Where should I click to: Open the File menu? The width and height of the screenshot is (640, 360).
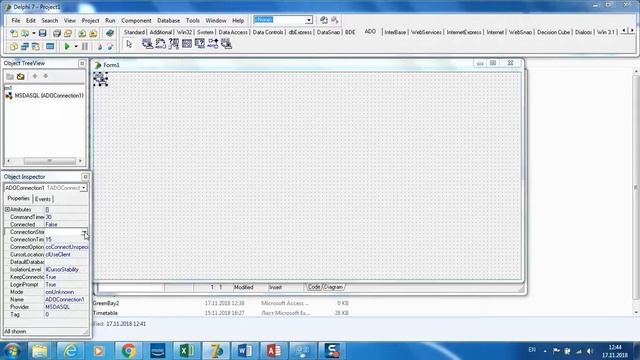pyautogui.click(x=16, y=20)
